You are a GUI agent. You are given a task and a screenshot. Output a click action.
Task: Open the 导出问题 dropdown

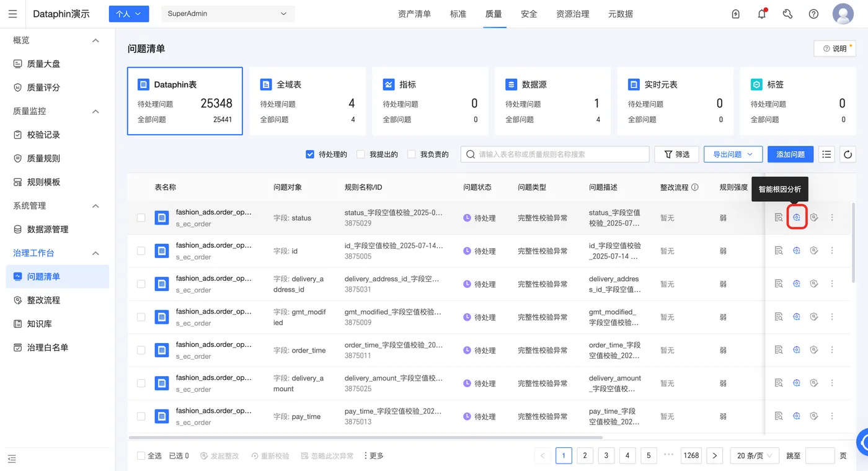(x=733, y=155)
